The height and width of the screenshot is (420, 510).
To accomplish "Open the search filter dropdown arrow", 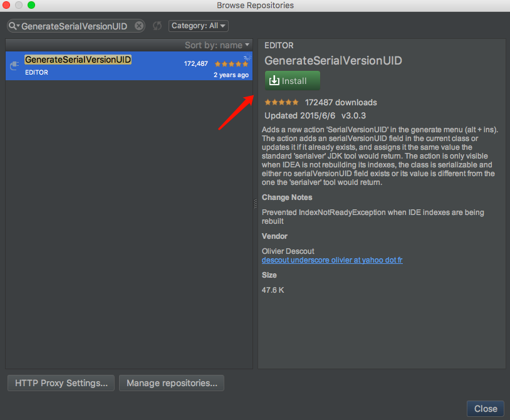I will coord(17,26).
